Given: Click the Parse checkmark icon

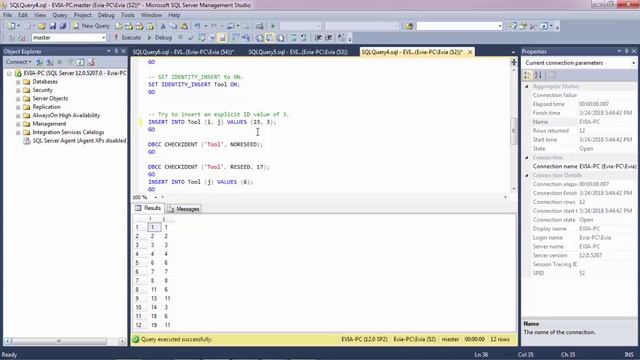Looking at the screenshot, I should pyautogui.click(x=190, y=38).
